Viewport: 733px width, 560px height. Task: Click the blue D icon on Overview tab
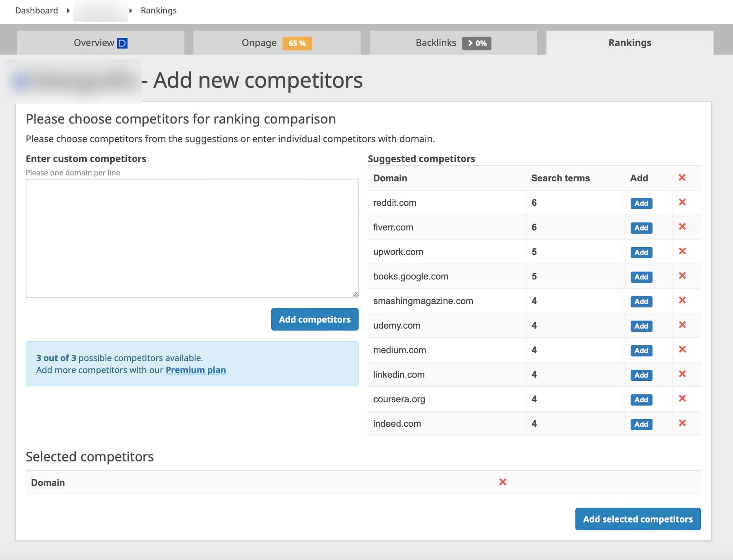click(x=123, y=42)
